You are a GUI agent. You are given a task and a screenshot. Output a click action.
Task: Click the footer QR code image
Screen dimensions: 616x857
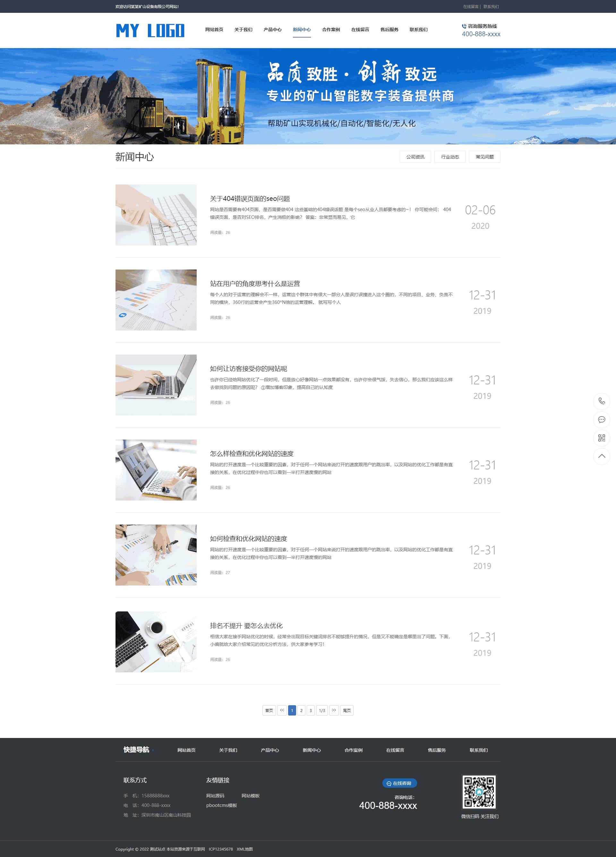(x=479, y=792)
